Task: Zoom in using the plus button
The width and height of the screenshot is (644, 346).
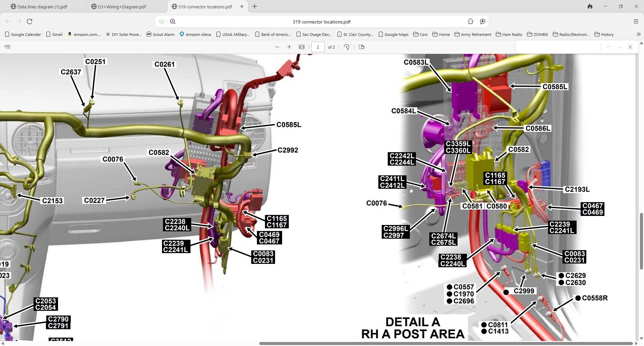Action: click(289, 47)
